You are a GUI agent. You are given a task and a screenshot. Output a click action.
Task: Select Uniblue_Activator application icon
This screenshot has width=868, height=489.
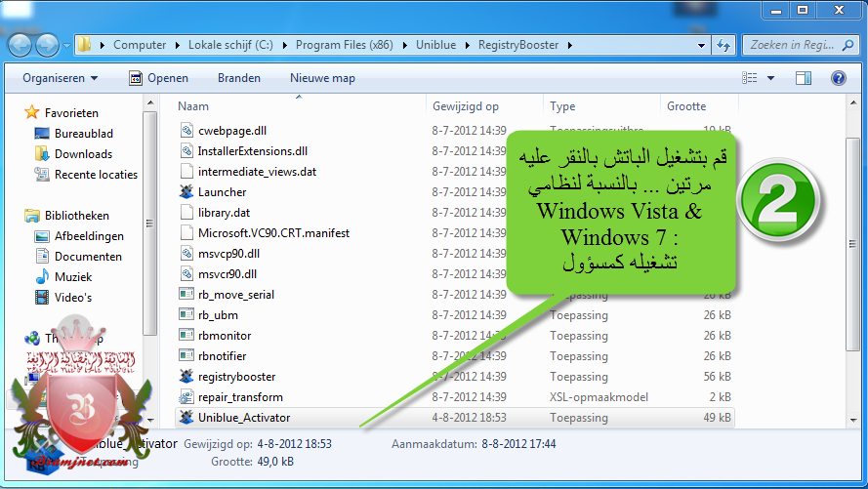pyautogui.click(x=186, y=417)
